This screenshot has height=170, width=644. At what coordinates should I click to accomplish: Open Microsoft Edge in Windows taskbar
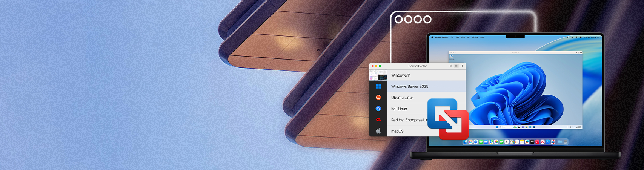coord(530,127)
